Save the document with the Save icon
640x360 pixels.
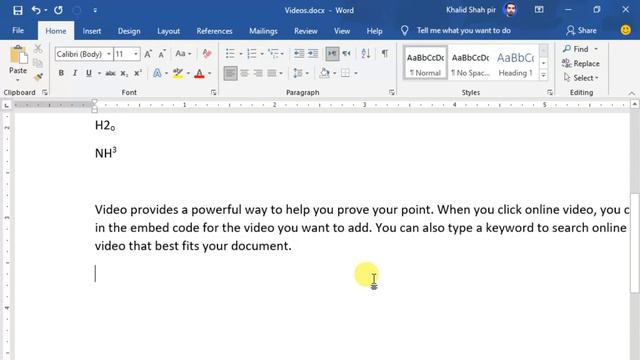(x=18, y=10)
